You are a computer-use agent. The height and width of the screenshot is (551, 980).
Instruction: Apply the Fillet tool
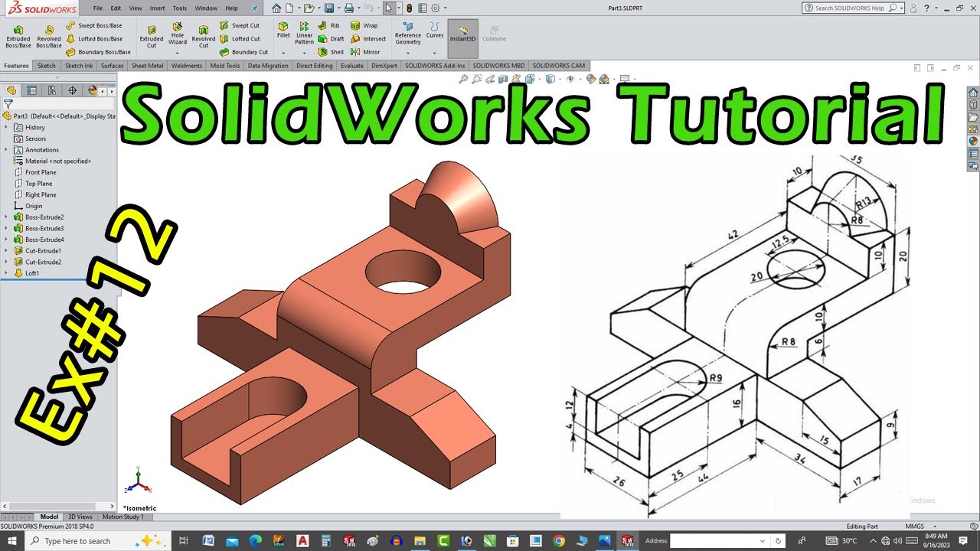[x=283, y=30]
